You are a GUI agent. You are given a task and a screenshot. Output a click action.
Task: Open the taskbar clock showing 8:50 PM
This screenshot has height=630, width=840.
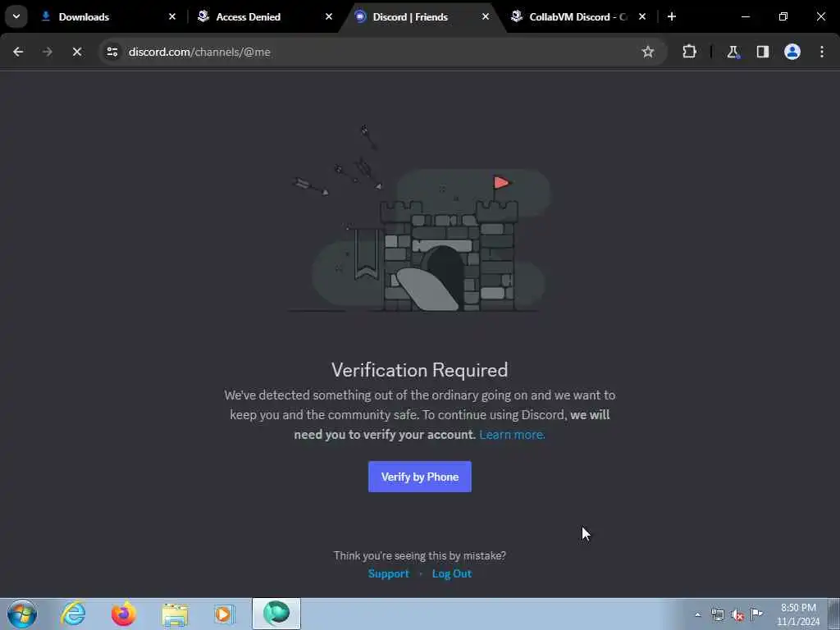tap(797, 614)
